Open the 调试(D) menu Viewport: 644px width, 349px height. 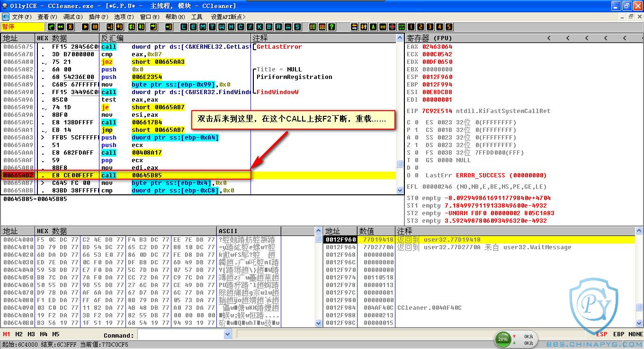[x=73, y=17]
